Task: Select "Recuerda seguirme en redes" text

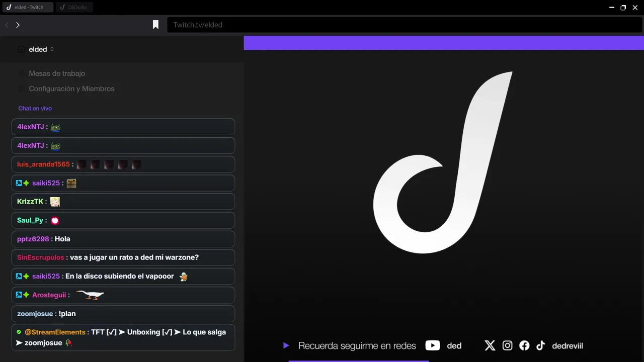Action: (x=357, y=346)
